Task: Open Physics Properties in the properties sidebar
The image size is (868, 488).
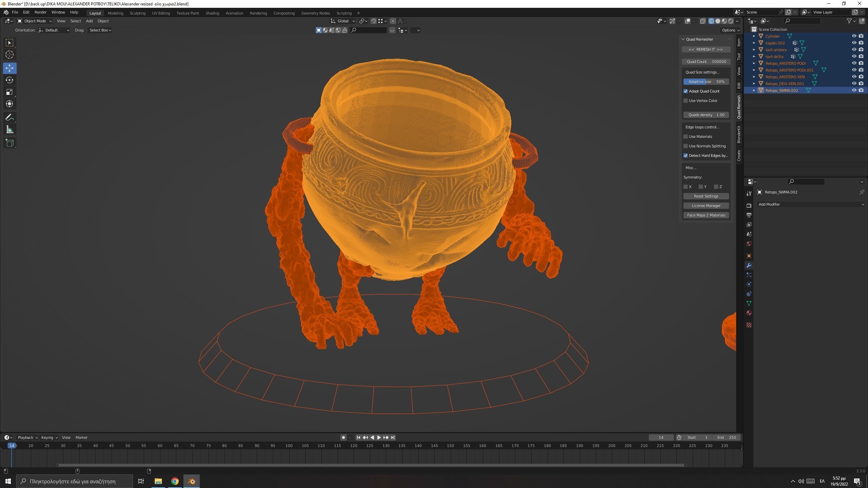Action: [749, 284]
